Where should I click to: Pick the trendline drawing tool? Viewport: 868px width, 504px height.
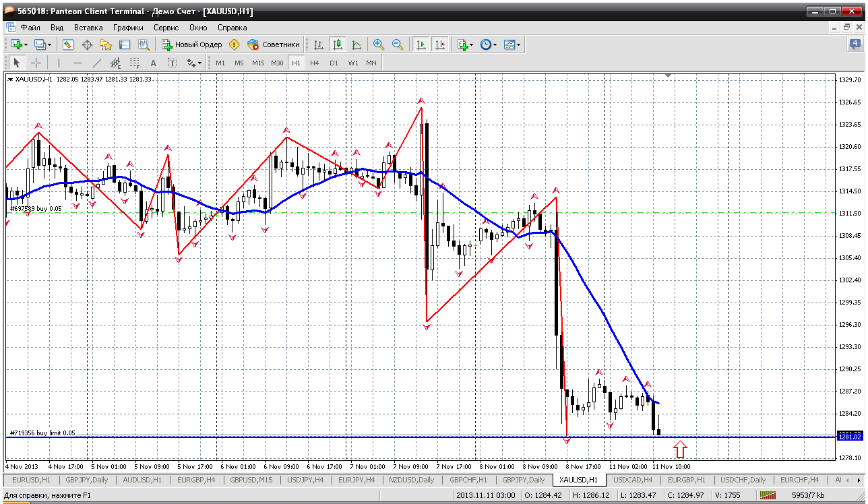[96, 63]
